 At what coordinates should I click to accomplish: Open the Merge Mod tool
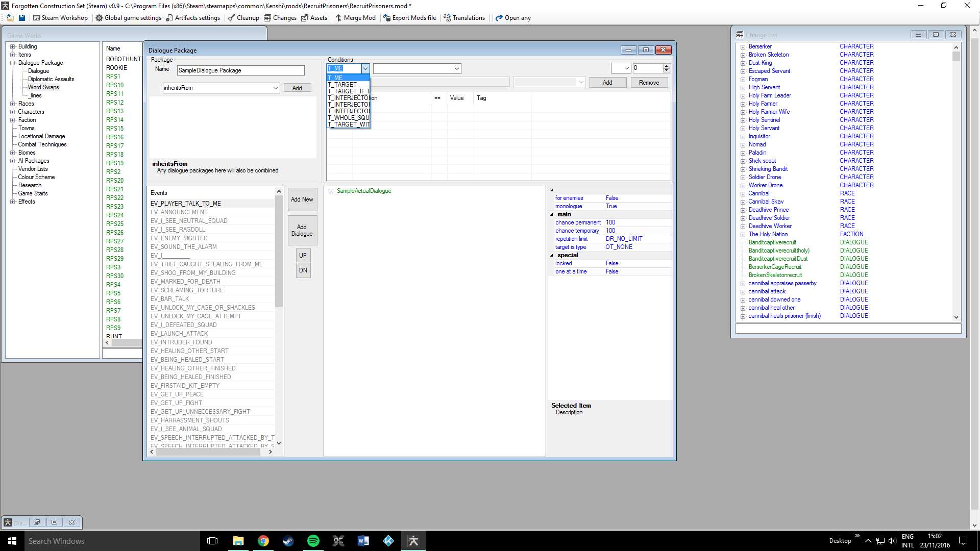355,18
